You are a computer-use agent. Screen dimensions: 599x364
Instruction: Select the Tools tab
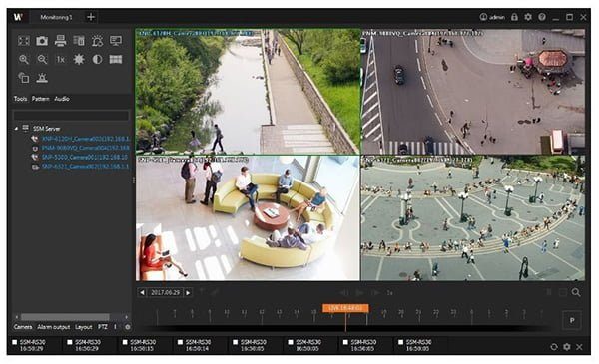[x=20, y=99]
